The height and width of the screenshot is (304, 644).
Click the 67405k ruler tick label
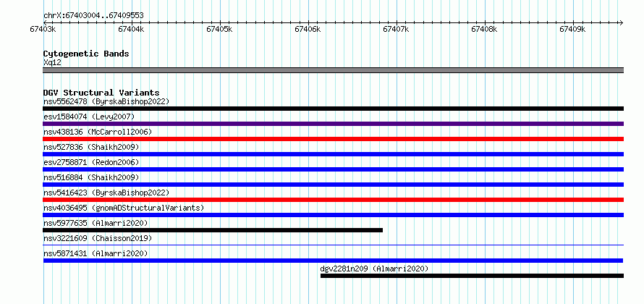(x=220, y=29)
